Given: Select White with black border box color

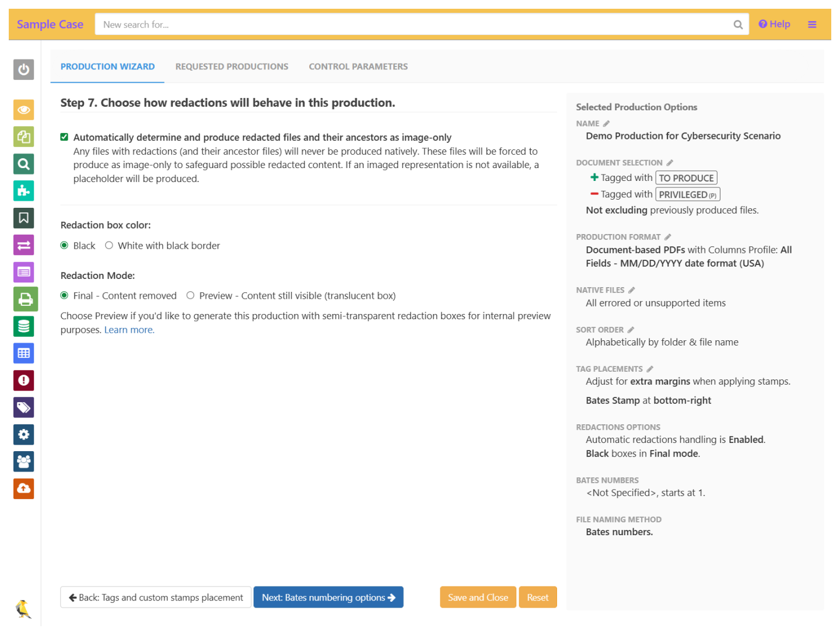Looking at the screenshot, I should (x=109, y=246).
